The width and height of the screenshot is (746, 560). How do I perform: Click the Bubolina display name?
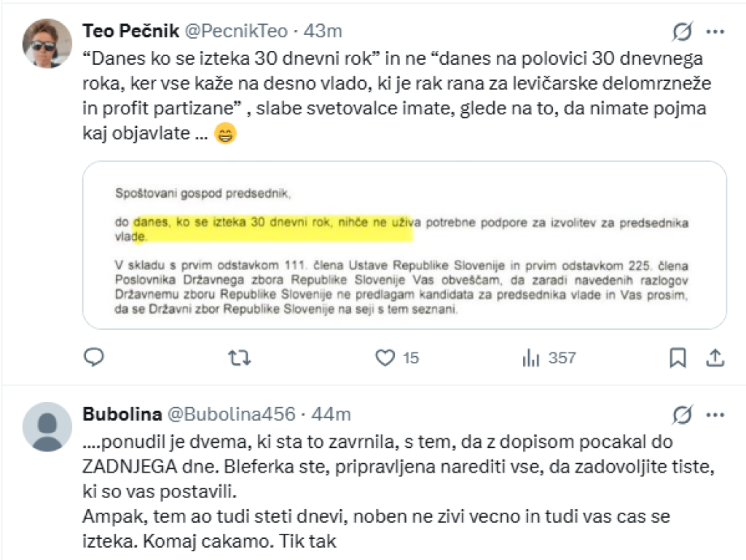122,414
